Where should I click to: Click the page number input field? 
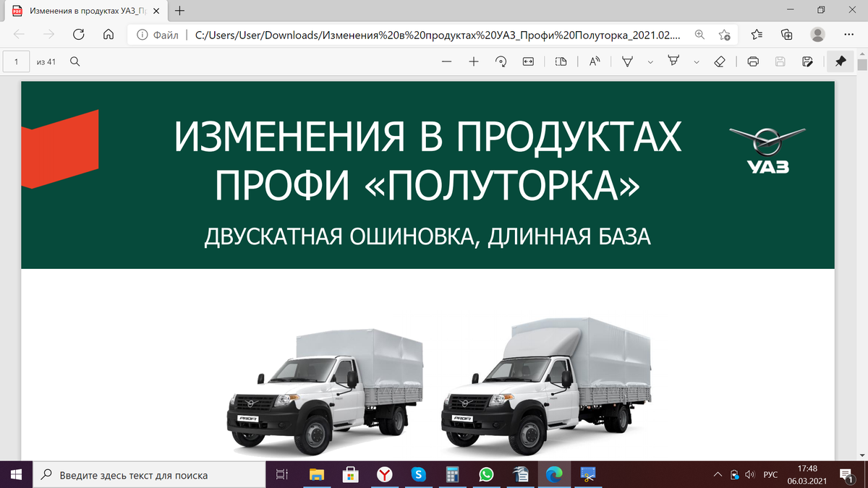coord(16,62)
